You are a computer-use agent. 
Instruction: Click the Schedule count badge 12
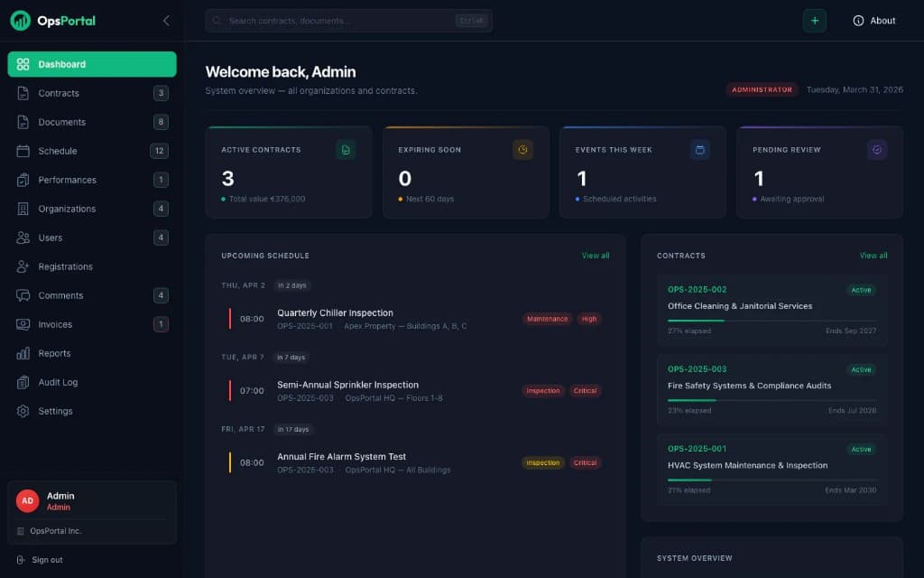click(159, 151)
